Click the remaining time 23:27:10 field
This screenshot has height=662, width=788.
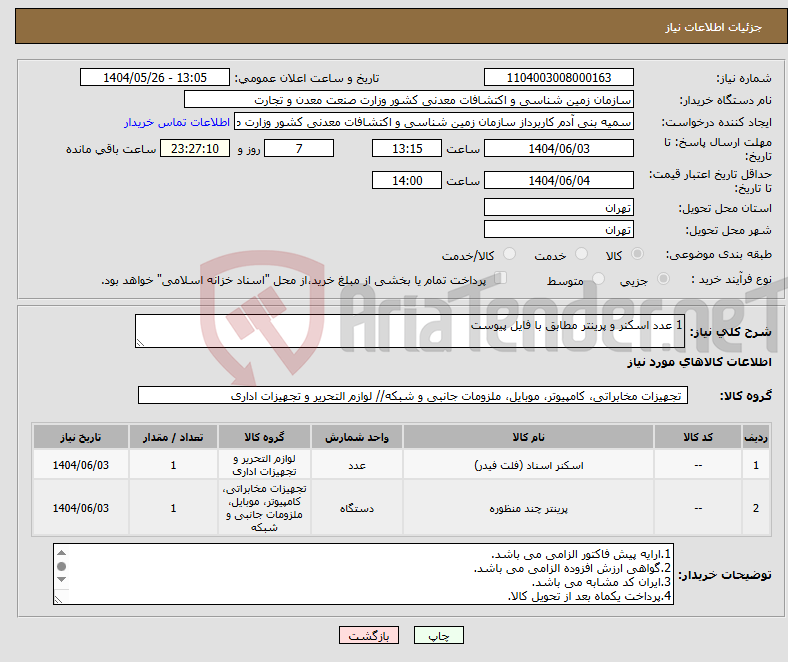195,148
